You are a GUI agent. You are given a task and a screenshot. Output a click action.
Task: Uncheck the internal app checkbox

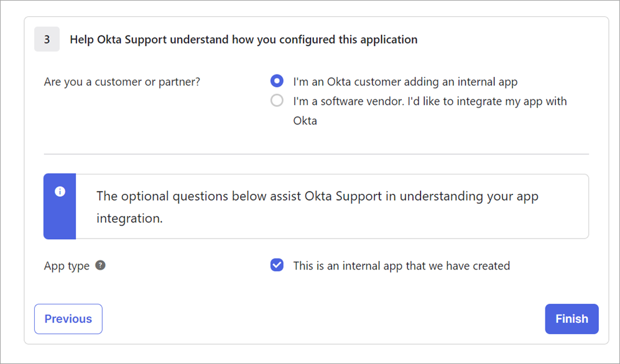pyautogui.click(x=277, y=265)
